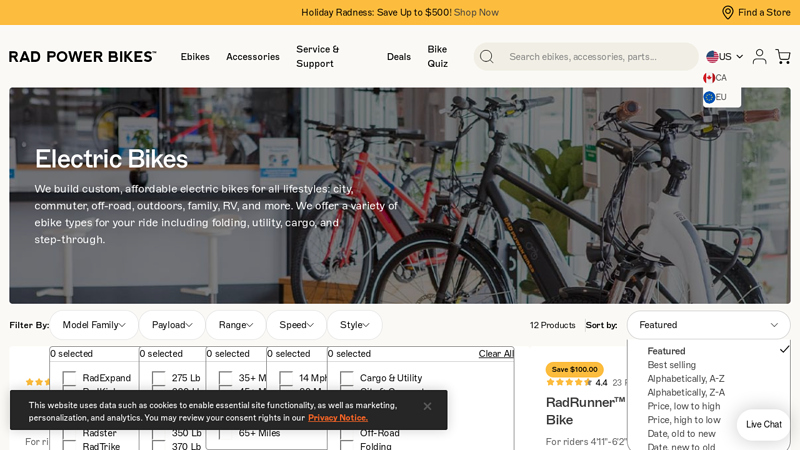Click the 12 Products count text
The width and height of the screenshot is (800, 450).
click(552, 325)
